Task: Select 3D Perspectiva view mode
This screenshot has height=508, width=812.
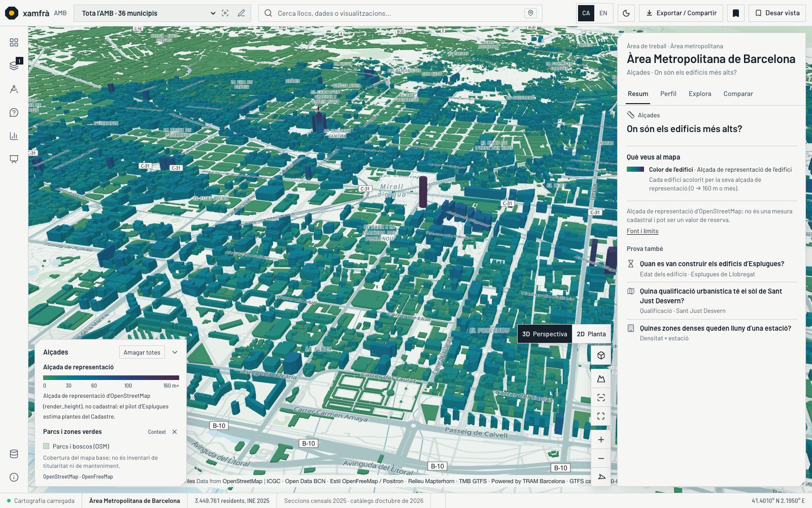Action: click(545, 334)
